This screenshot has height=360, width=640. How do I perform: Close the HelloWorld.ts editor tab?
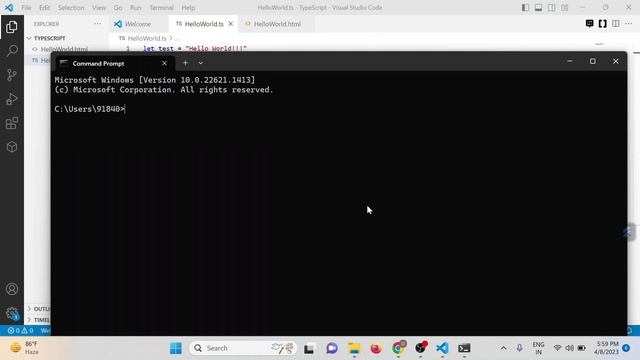coord(231,24)
